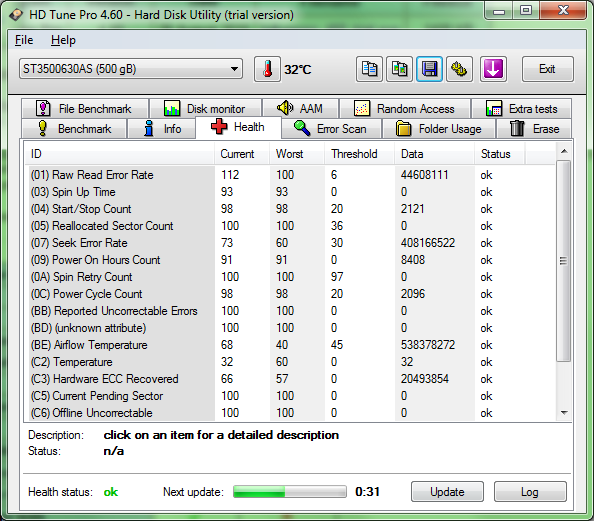
Task: Click the Update button
Action: [447, 491]
